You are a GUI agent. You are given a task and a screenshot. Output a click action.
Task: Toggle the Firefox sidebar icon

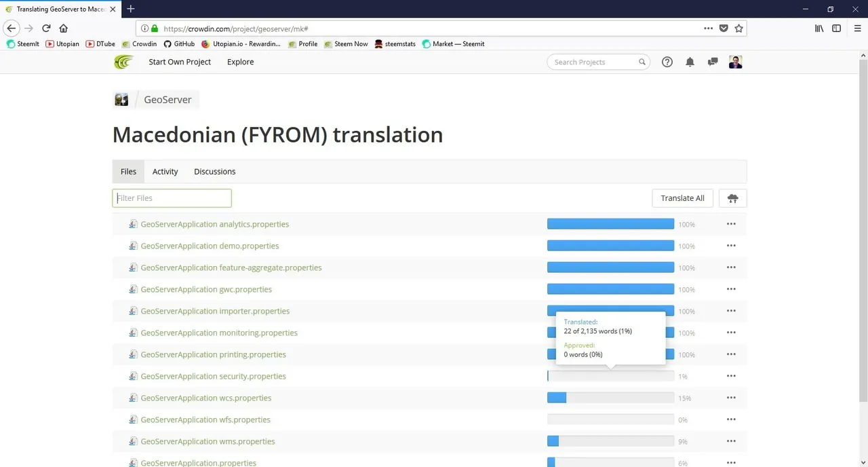pos(836,29)
